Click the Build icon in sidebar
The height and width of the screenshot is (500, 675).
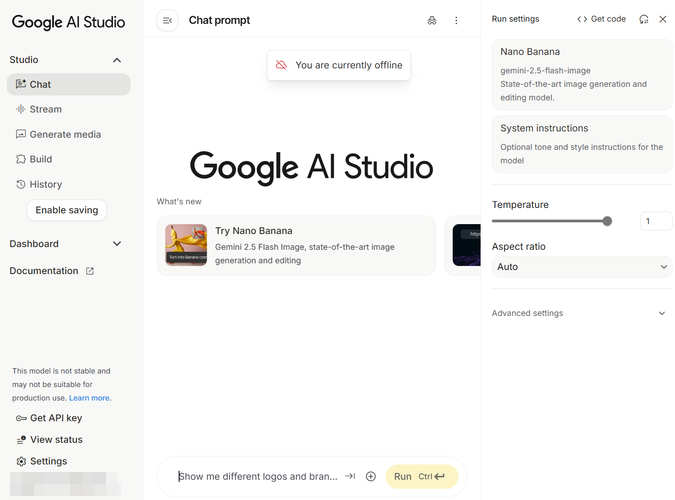[21, 159]
